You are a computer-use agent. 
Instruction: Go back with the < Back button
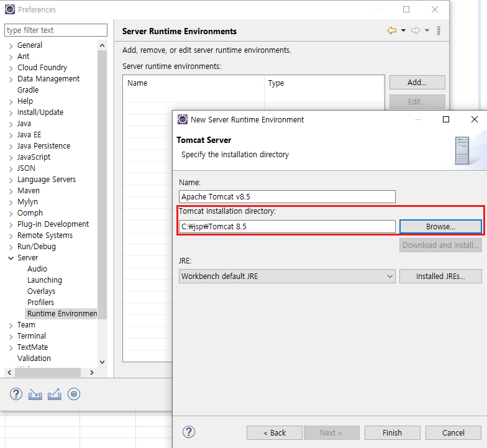[x=275, y=432]
